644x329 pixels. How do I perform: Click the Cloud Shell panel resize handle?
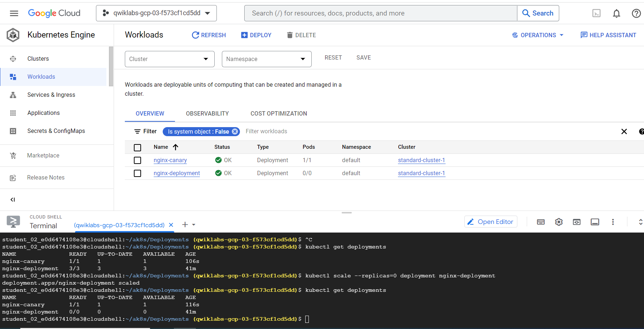347,213
